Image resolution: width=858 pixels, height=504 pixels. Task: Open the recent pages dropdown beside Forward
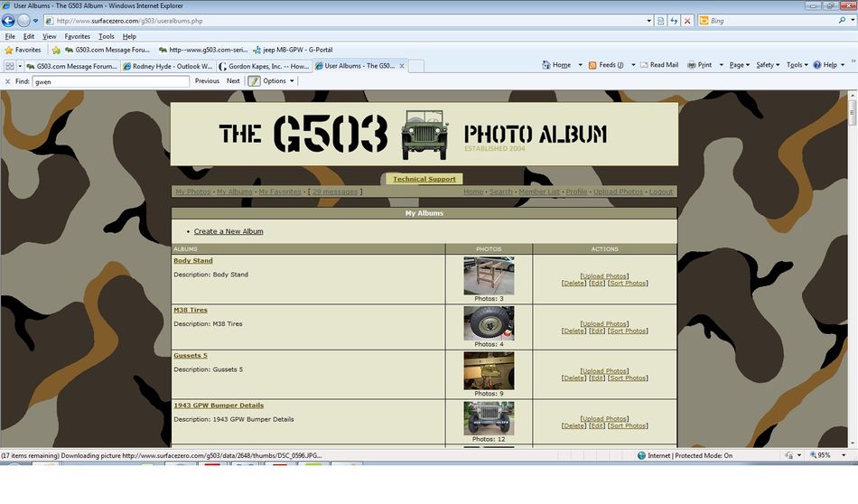tap(35, 21)
